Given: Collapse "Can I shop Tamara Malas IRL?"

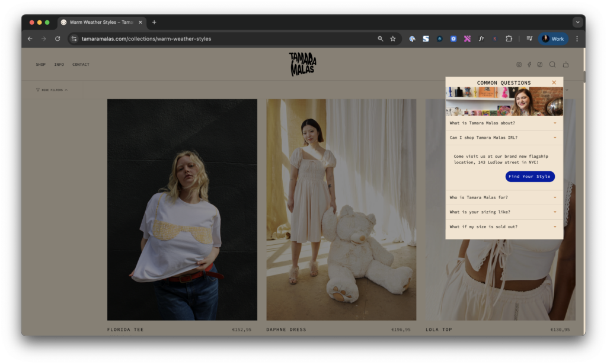Looking at the screenshot, I should 504,138.
